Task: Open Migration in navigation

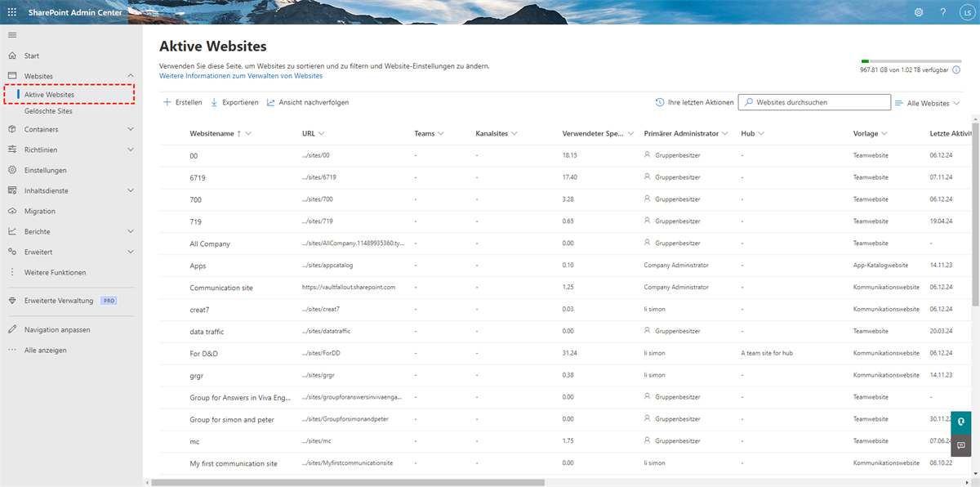Action: pos(40,211)
